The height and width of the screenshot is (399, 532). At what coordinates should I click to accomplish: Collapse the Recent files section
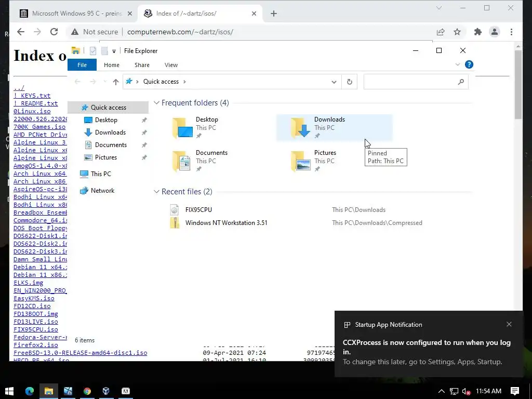tap(156, 192)
